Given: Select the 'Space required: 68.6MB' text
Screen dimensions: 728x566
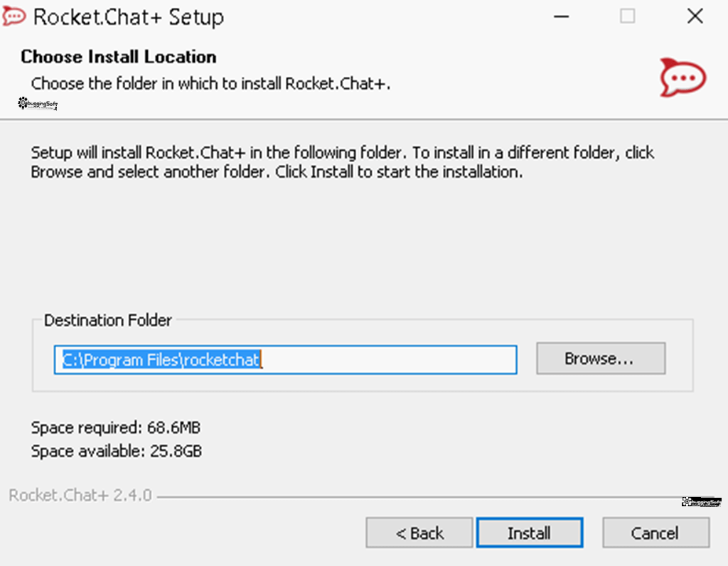Looking at the screenshot, I should point(116,427).
